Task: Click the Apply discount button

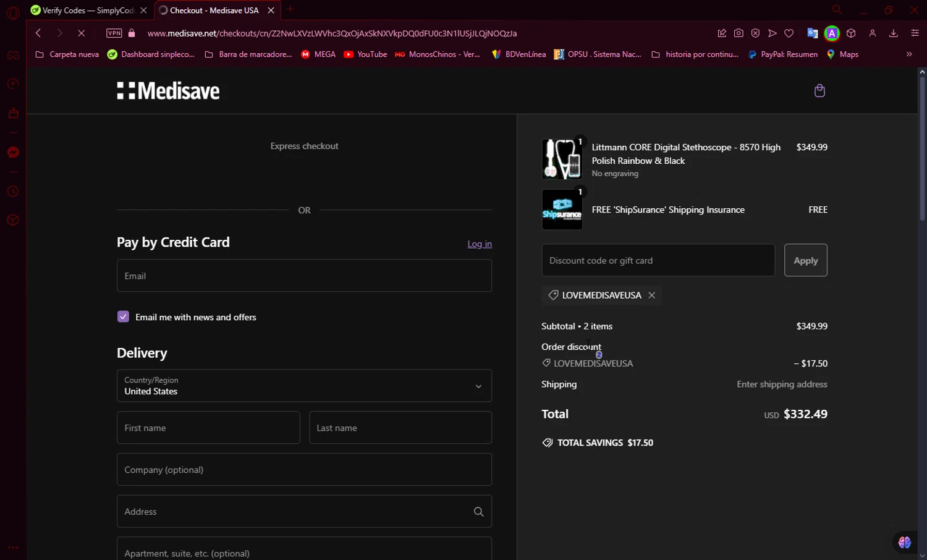Action: click(806, 260)
